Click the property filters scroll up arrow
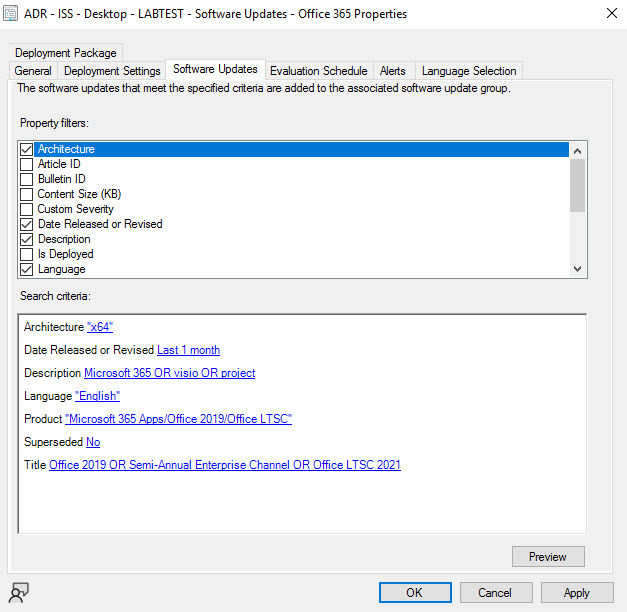 coord(577,151)
